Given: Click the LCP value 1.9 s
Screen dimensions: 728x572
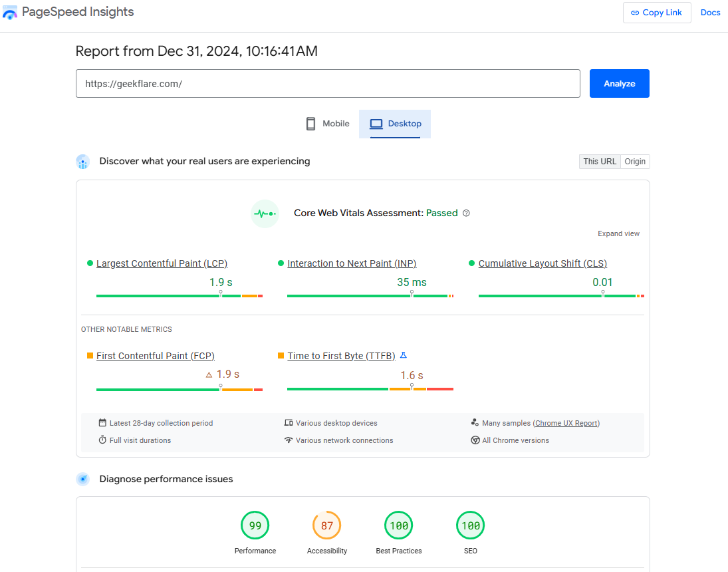Looking at the screenshot, I should tap(221, 282).
